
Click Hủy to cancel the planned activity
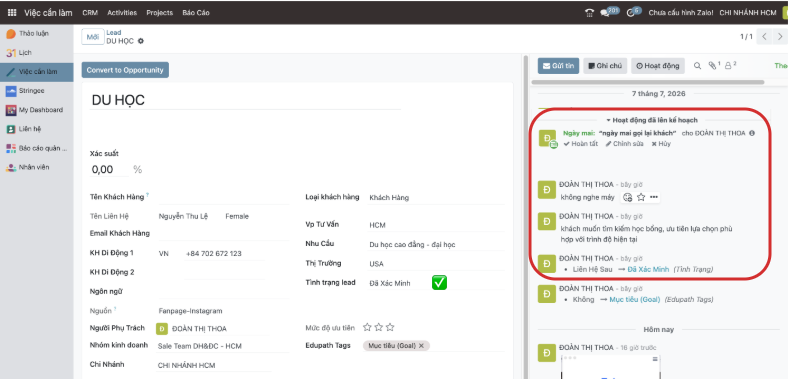[661, 144]
